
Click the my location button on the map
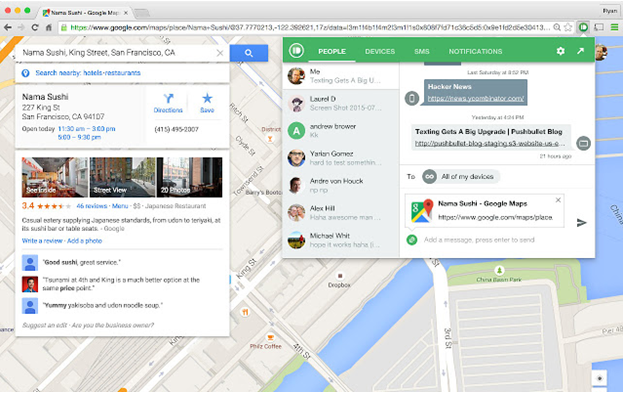click(x=599, y=378)
